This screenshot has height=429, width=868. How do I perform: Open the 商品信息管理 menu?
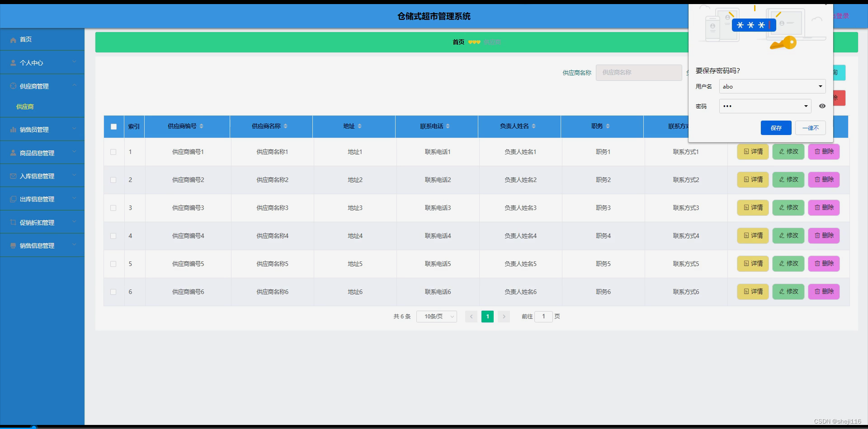pyautogui.click(x=42, y=153)
